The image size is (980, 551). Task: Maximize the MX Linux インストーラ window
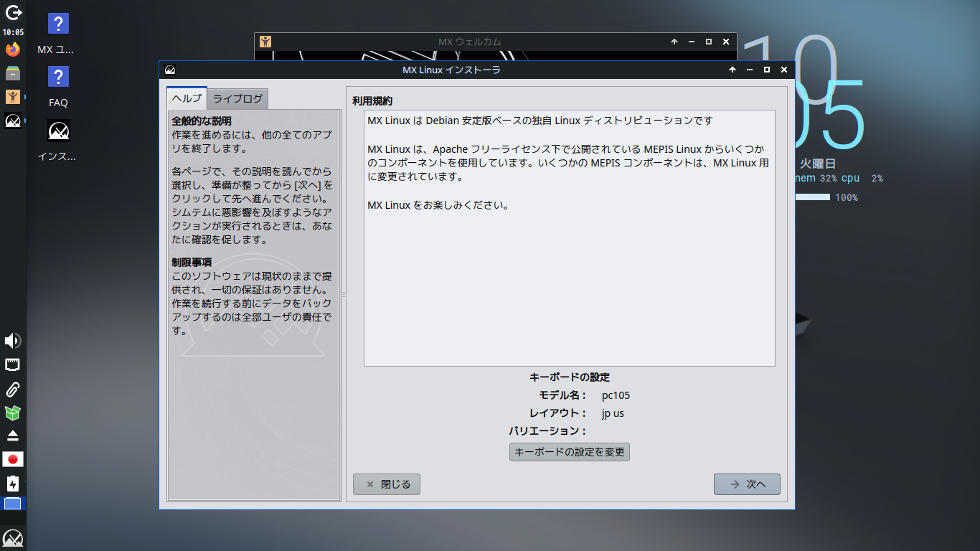click(x=767, y=70)
